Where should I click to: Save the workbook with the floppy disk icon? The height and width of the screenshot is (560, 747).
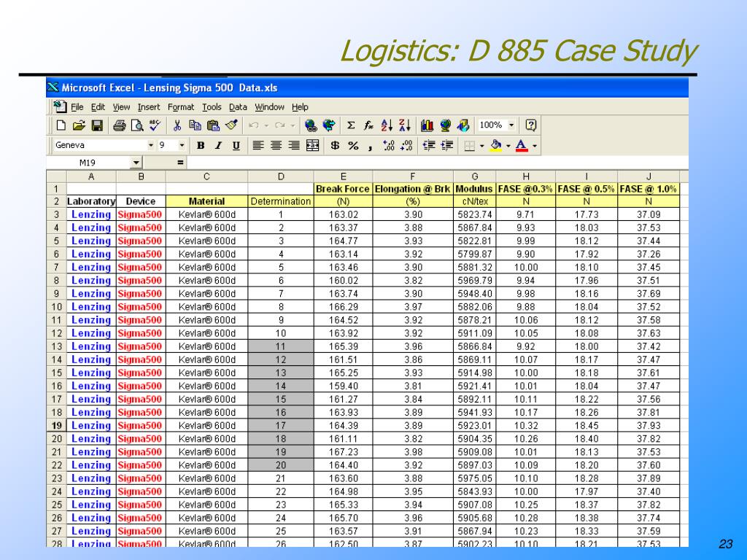click(x=97, y=125)
